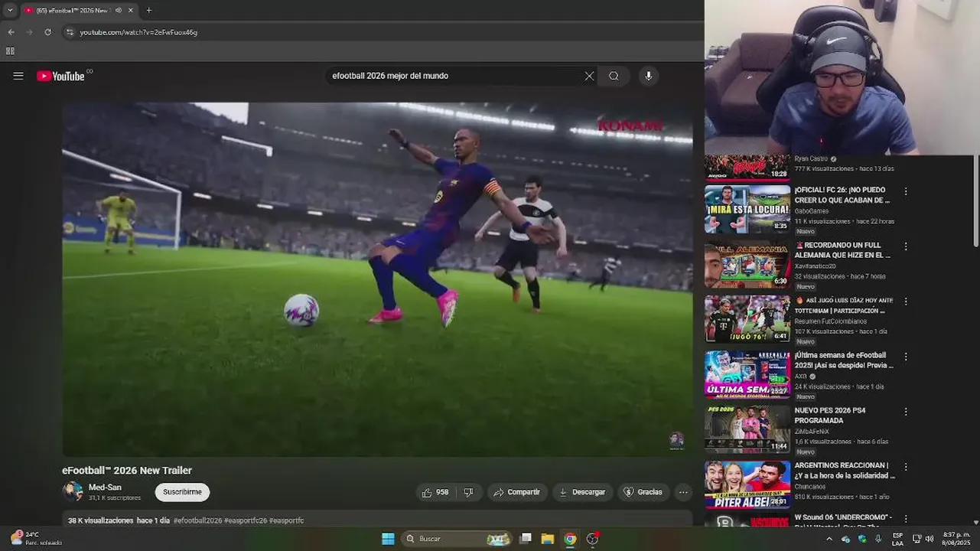This screenshot has height=551, width=980.
Task: Click the Compartir share button
Action: [517, 492]
